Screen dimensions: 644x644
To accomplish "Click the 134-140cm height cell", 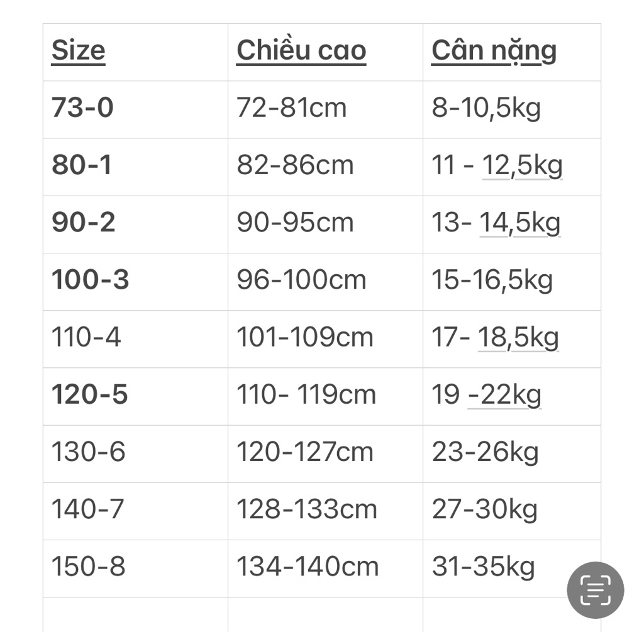I will [308, 567].
